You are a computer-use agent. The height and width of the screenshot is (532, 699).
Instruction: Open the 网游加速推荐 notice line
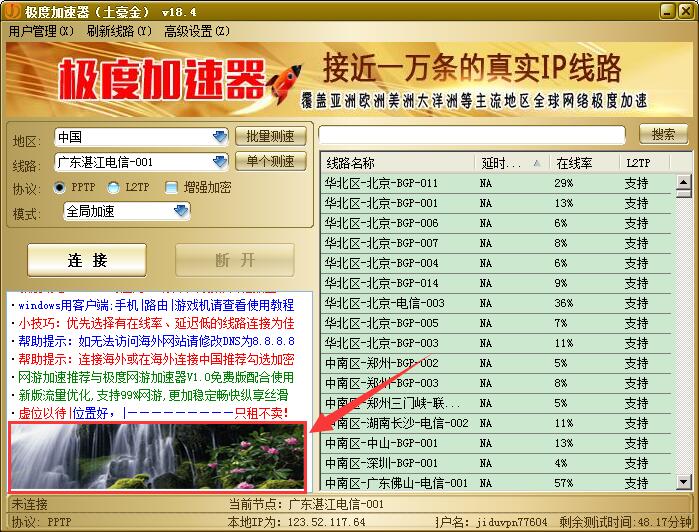point(156,378)
